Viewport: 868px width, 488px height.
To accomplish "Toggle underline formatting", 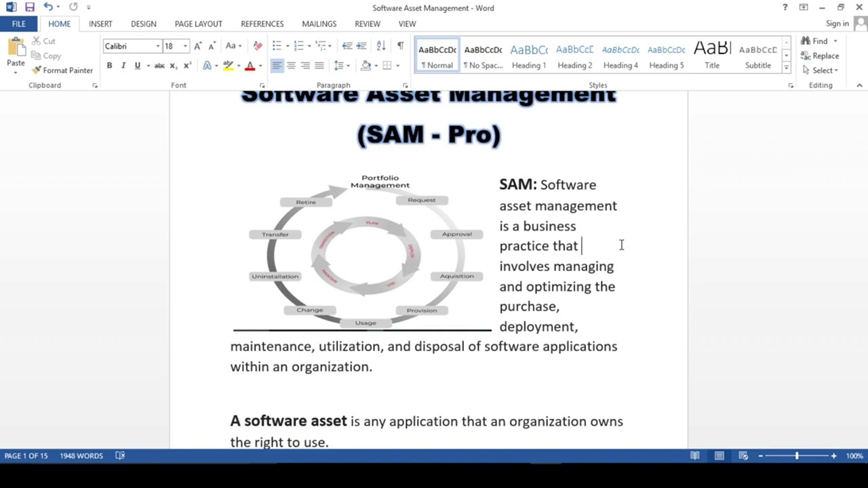I will pos(138,66).
